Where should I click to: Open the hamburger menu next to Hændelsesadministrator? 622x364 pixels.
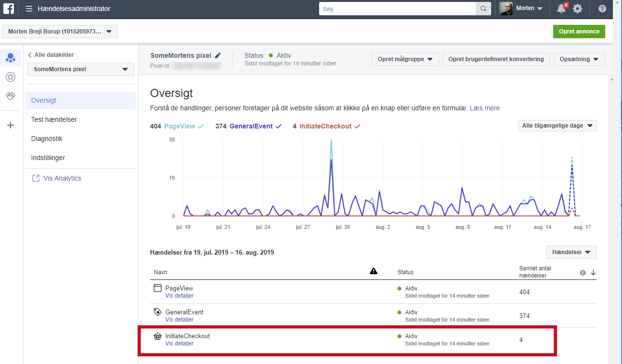click(29, 9)
